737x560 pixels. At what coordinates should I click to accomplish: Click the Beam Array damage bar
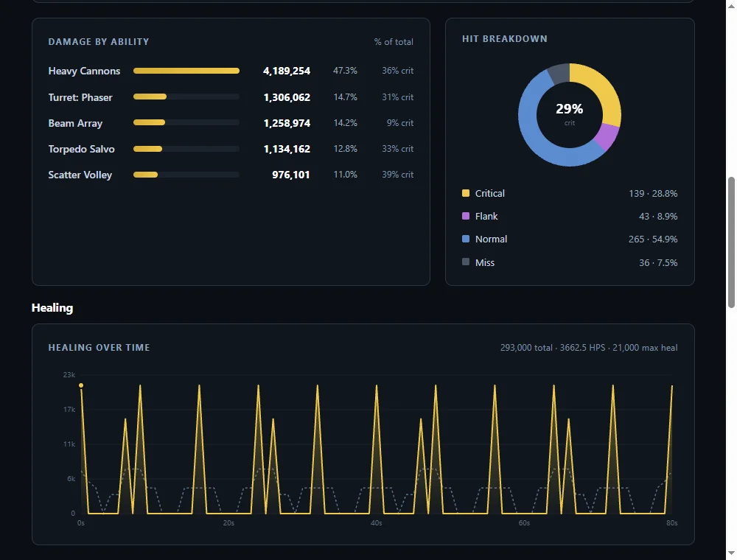tap(186, 122)
